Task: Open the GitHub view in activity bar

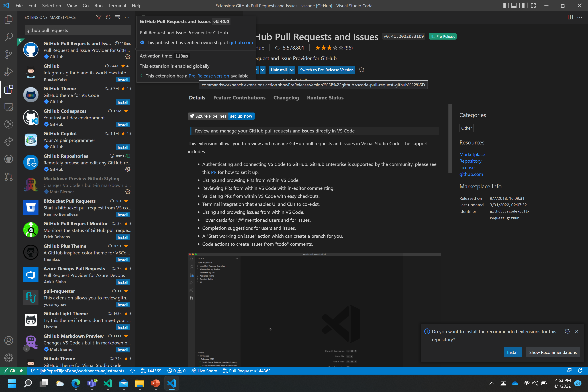Action: click(9, 159)
